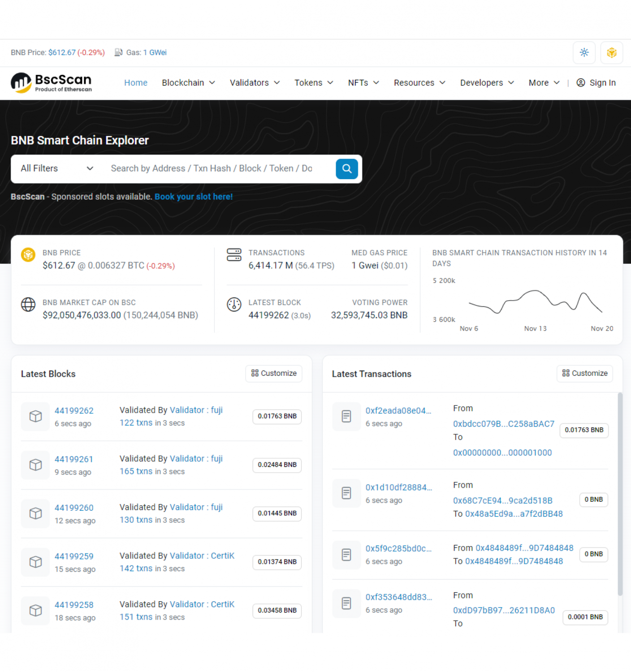This screenshot has width=631, height=672.
Task: Open transaction 0x5f9c285bd0c... hash
Action: click(x=398, y=548)
